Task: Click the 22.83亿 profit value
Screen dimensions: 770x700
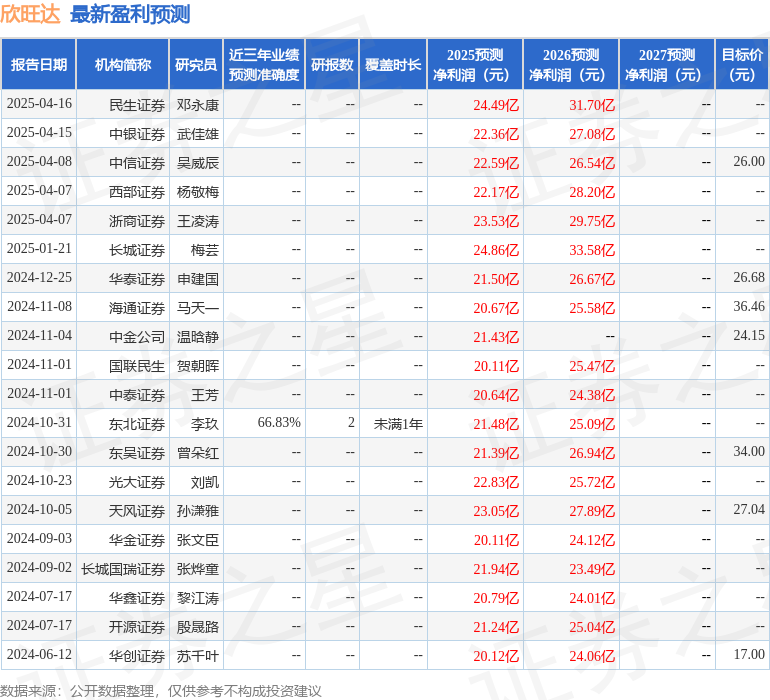Action: coord(496,482)
